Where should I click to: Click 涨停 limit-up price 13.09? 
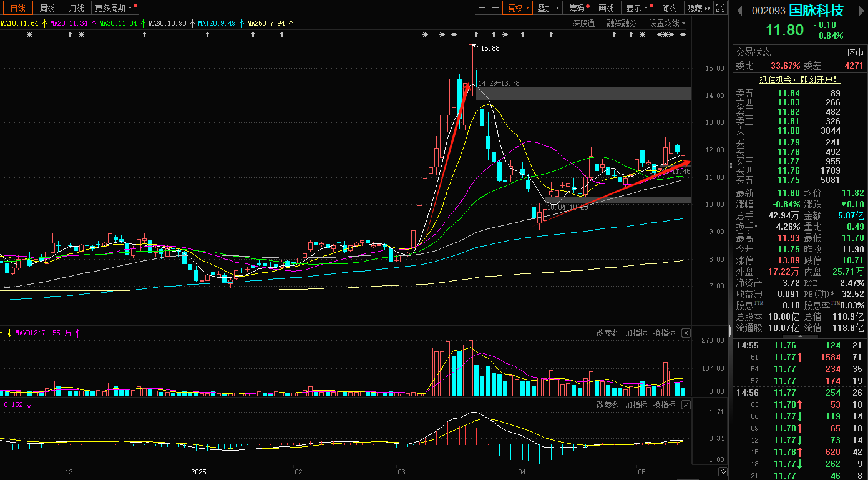pos(789,260)
